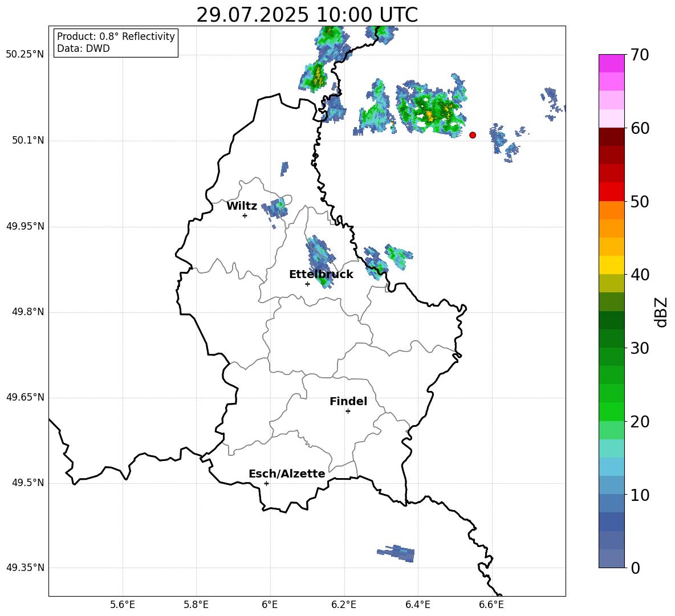This screenshot has height=616, width=675.
Task: Click the Wiltz station label
Action: coord(242,206)
